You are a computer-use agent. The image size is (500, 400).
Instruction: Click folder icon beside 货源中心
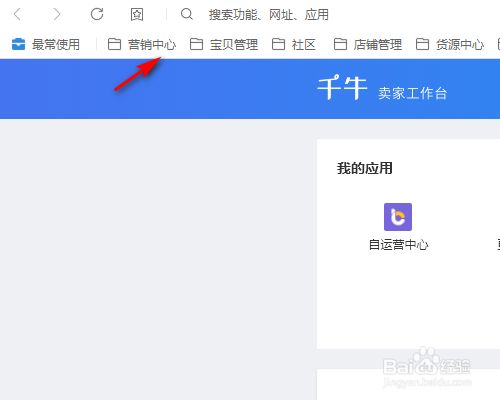point(422,44)
